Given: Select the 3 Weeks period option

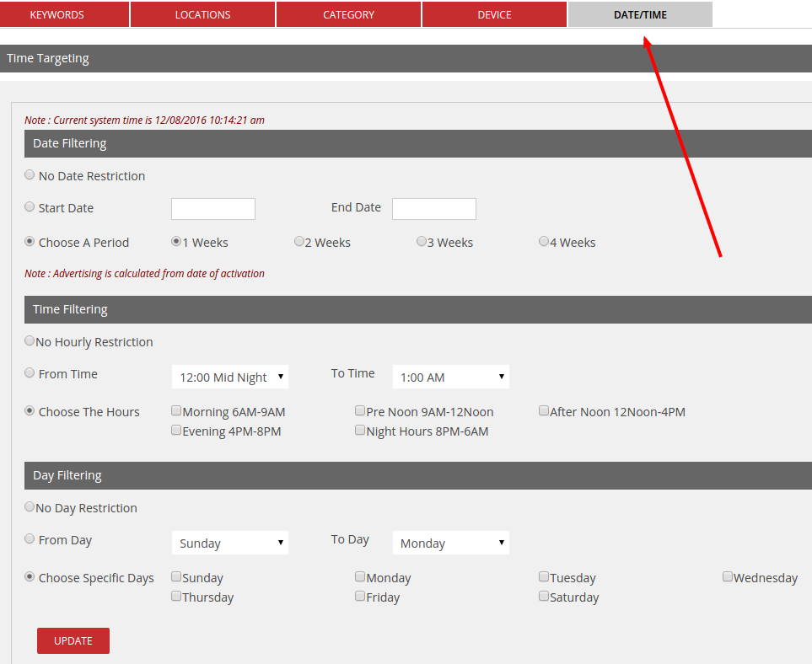Looking at the screenshot, I should click(x=421, y=242).
